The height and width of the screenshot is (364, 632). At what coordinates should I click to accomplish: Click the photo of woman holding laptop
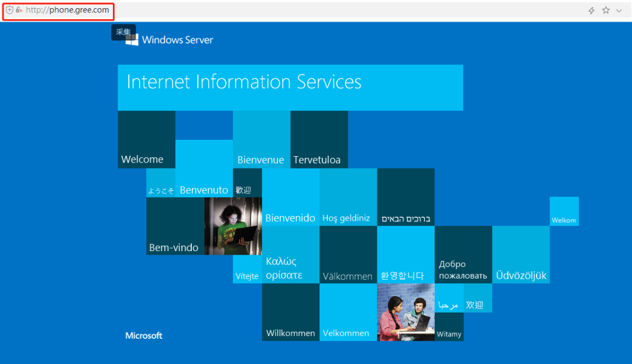click(x=233, y=226)
